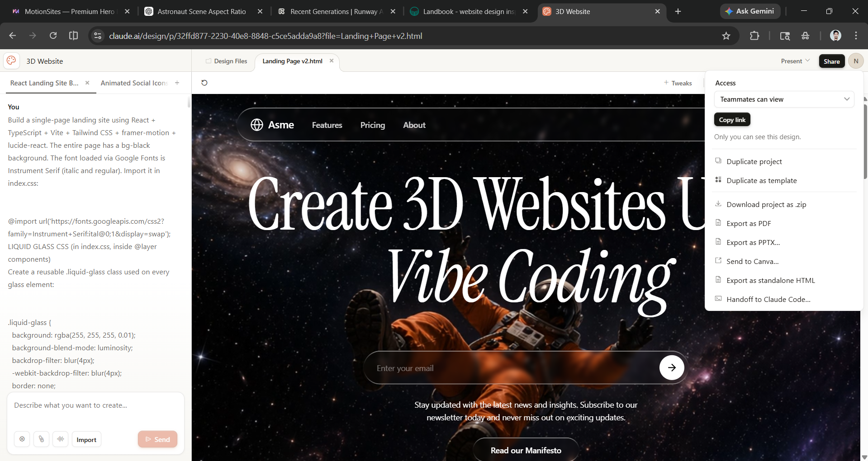Close the Landing Page v2.html tab
Viewport: 868px width, 461px height.
pos(332,61)
